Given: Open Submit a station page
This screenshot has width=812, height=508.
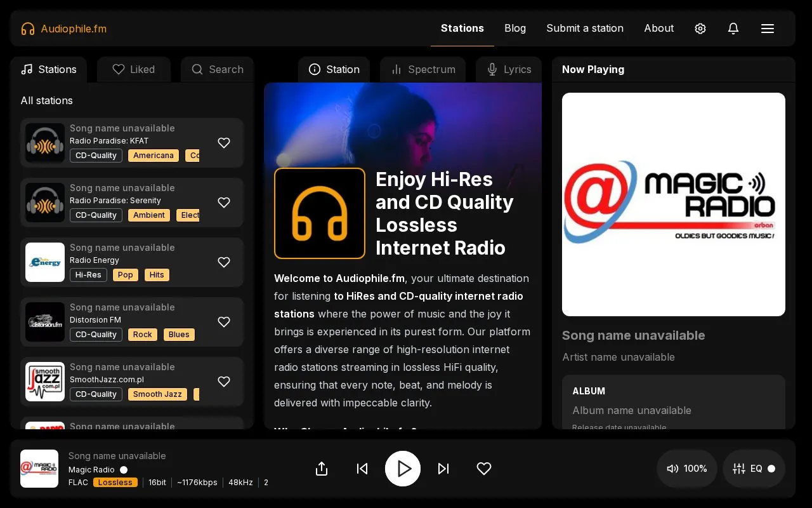Looking at the screenshot, I should [x=585, y=28].
